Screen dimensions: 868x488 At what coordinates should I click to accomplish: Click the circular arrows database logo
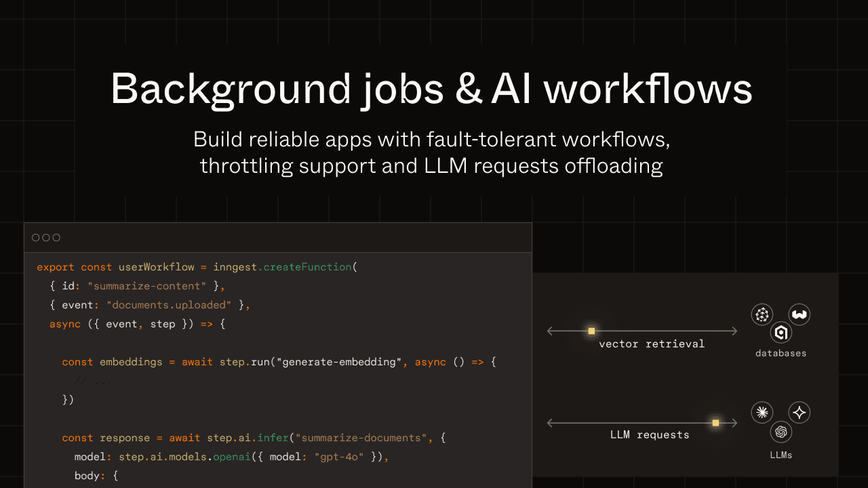[762, 314]
